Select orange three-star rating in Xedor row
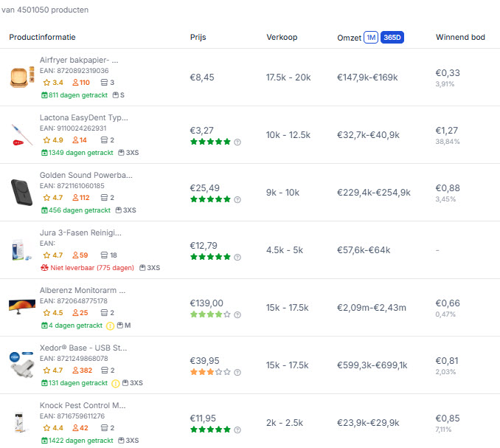The width and height of the screenshot is (500, 448). coord(210,372)
